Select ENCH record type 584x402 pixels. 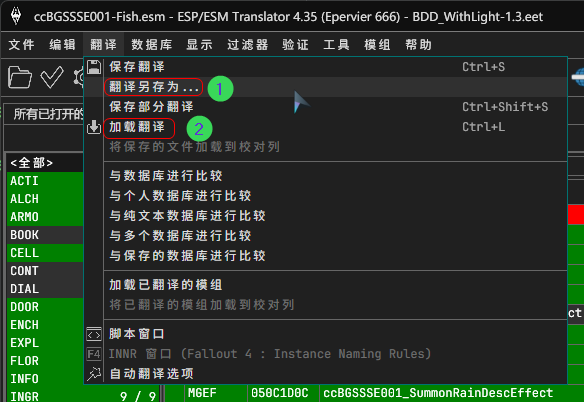45,325
